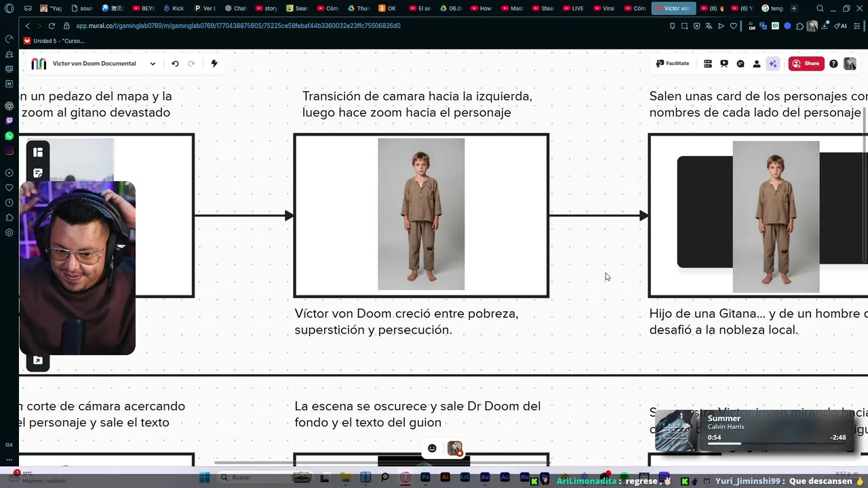Add page to favorites heart icon

733,26
